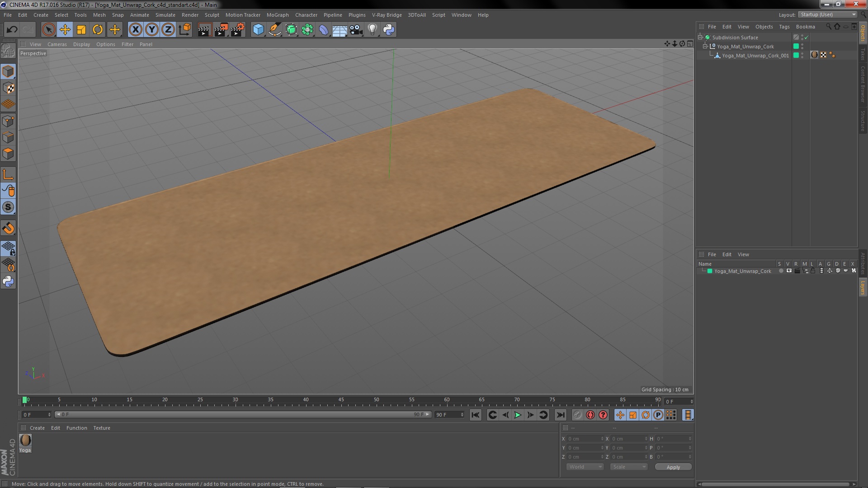Toggle X axis lock
The height and width of the screenshot is (488, 868).
(135, 30)
